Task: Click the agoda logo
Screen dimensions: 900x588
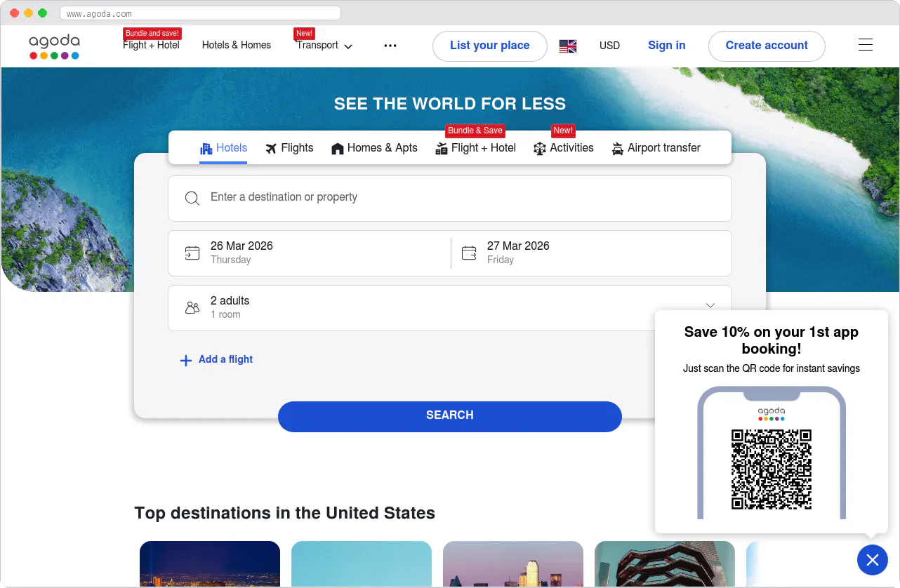Action: coord(54,46)
